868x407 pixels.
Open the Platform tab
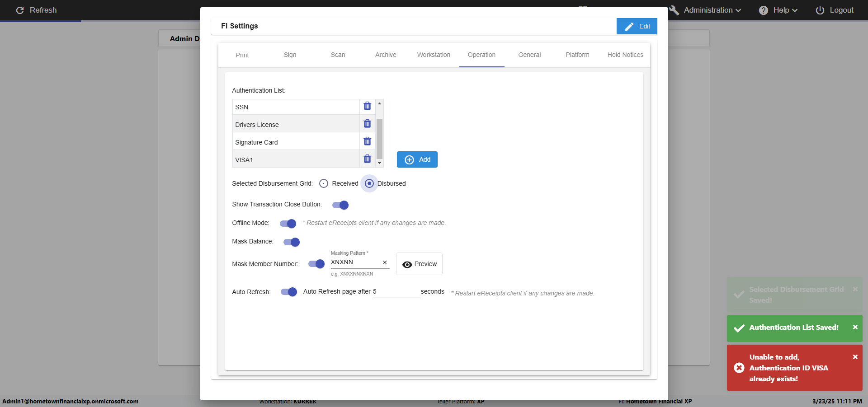(577, 55)
